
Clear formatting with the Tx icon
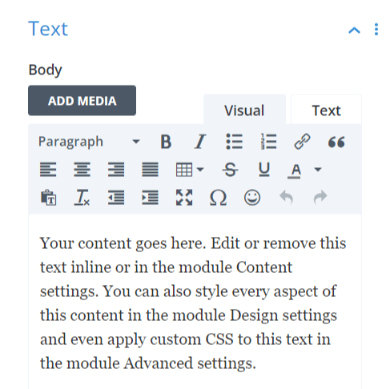point(82,198)
